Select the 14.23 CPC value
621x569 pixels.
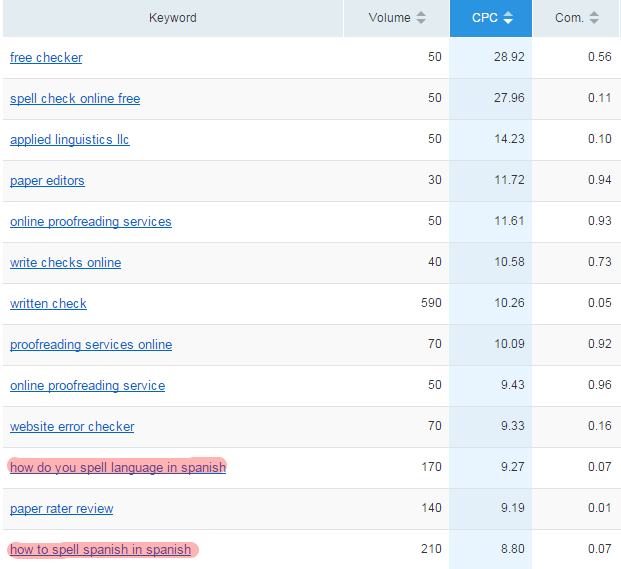point(509,139)
